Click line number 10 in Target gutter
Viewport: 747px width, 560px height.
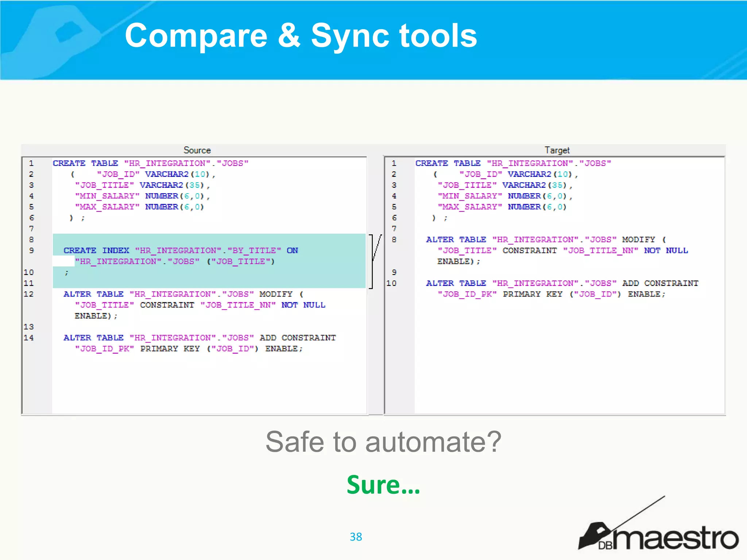[391, 283]
